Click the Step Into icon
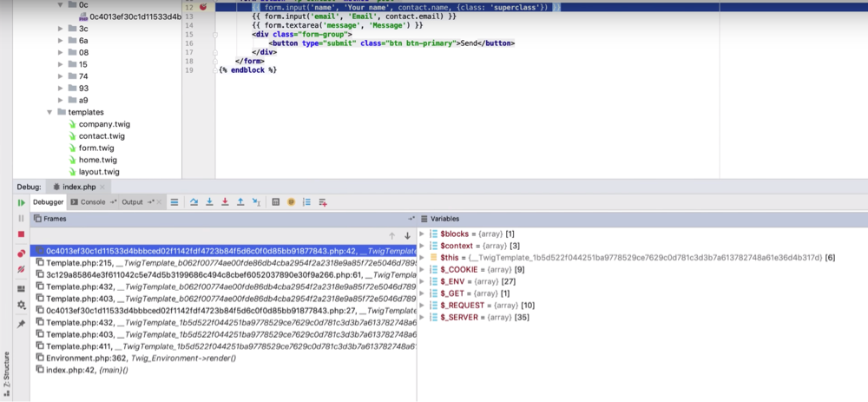868x402 pixels. 210,202
